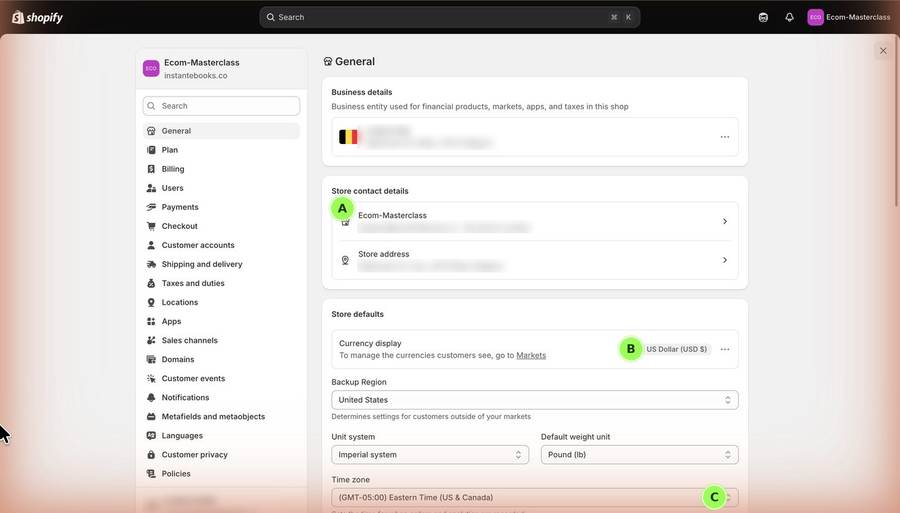Click the US Dollar (USD $) badge

(x=676, y=349)
